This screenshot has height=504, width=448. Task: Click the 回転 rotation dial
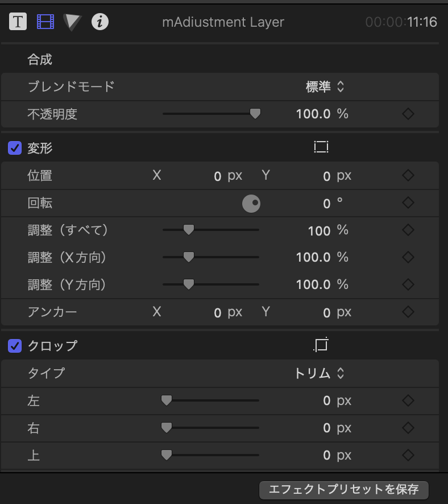(x=251, y=203)
